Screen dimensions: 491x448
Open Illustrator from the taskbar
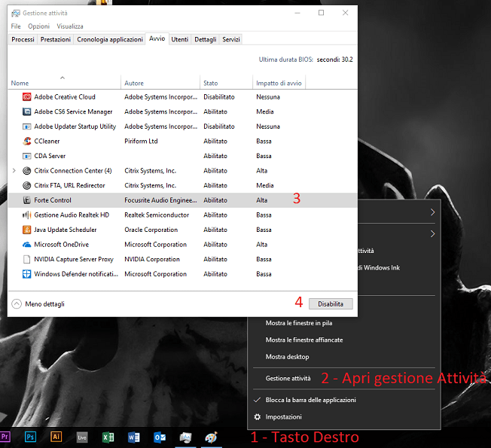(56, 437)
